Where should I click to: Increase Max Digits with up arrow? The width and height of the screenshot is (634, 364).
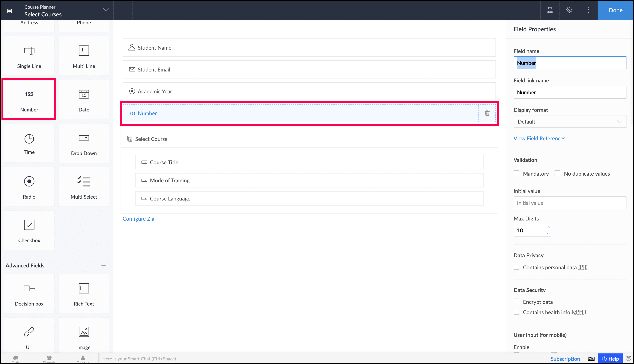coord(548,227)
